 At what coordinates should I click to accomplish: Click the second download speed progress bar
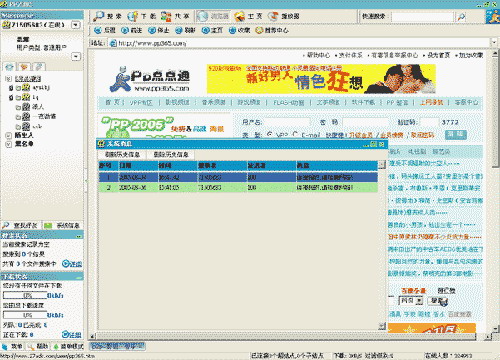click(x=25, y=315)
